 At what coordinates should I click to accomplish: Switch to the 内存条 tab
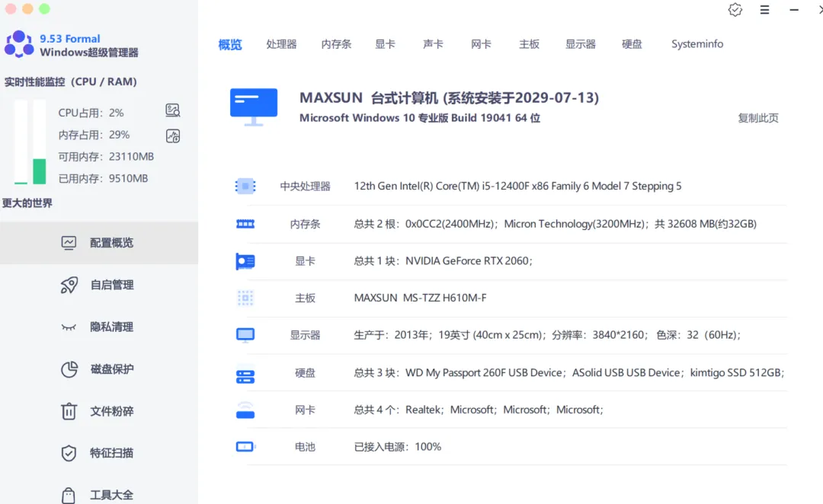pos(337,44)
